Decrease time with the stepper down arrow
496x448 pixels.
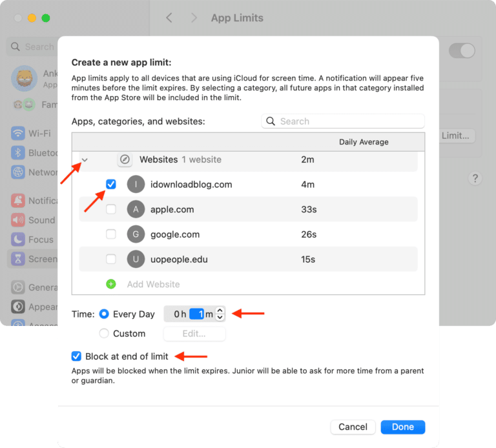(x=220, y=317)
